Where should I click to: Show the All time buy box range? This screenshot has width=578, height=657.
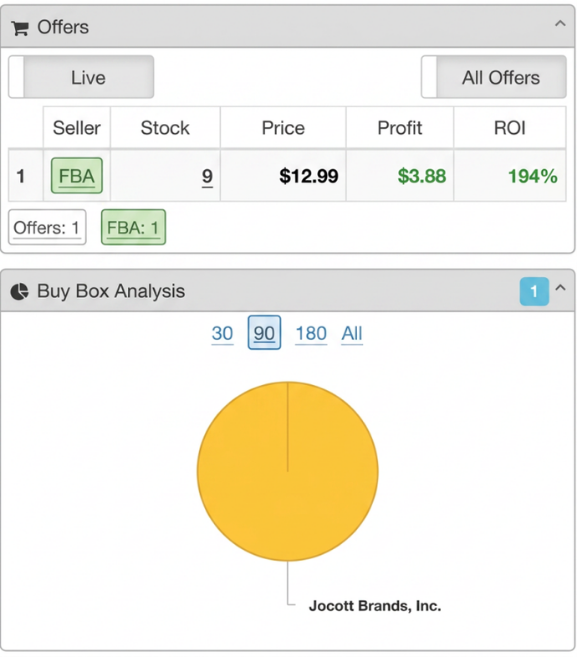coord(352,334)
